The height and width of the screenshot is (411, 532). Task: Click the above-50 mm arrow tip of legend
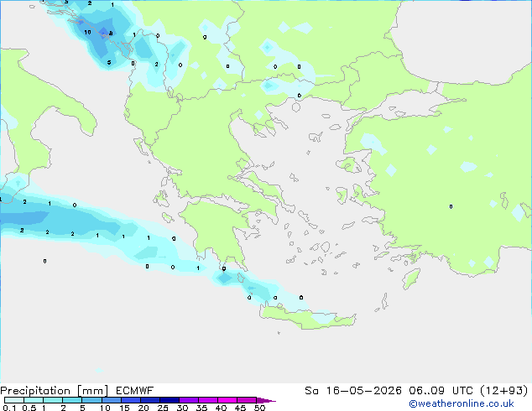coord(266,400)
